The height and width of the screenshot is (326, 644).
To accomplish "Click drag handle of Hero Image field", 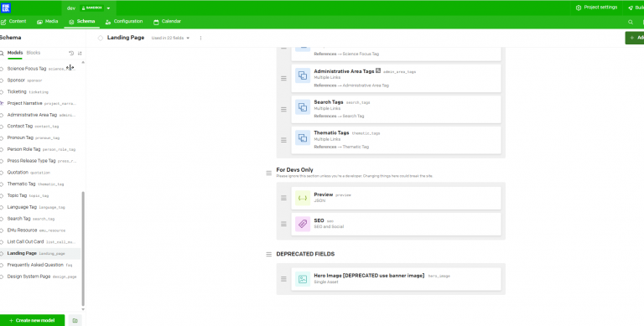I will coord(283,279).
